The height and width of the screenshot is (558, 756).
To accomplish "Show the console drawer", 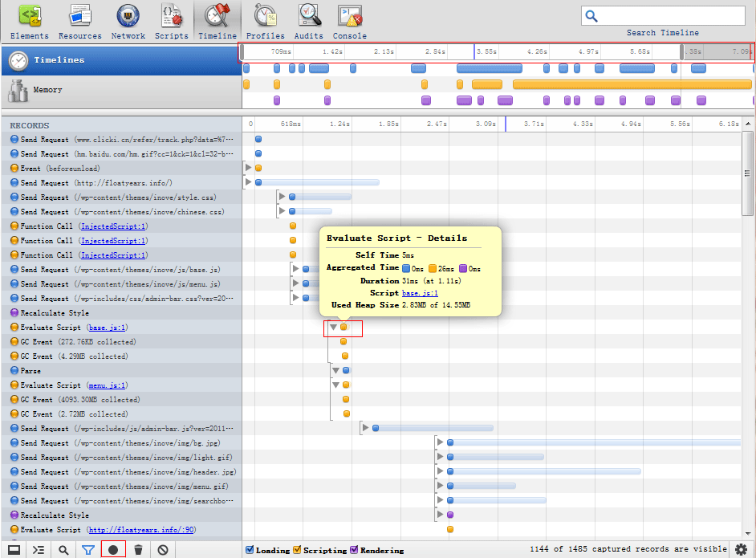I will (39, 550).
